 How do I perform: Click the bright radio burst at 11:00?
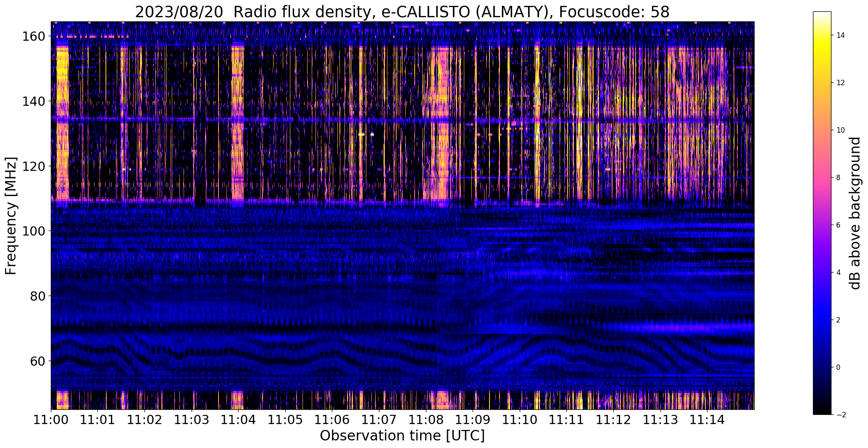click(x=62, y=122)
